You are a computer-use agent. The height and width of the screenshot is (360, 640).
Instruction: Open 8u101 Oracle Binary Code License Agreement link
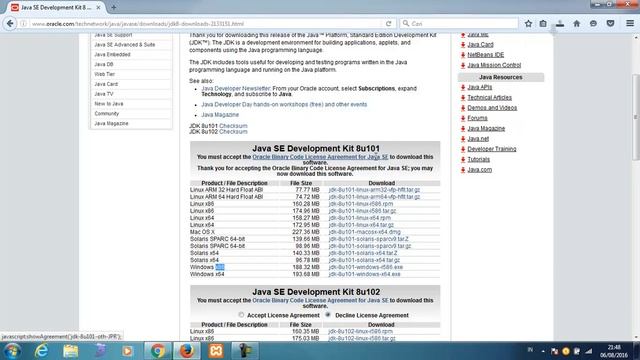click(320, 157)
